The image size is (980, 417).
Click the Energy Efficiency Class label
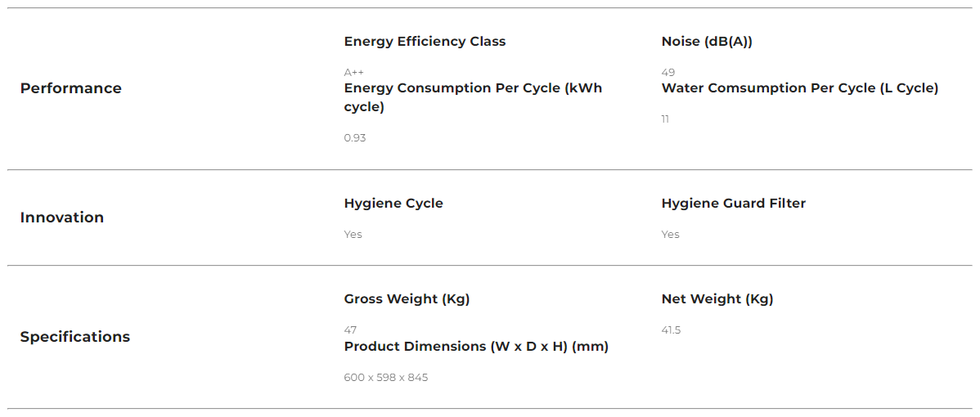(425, 42)
